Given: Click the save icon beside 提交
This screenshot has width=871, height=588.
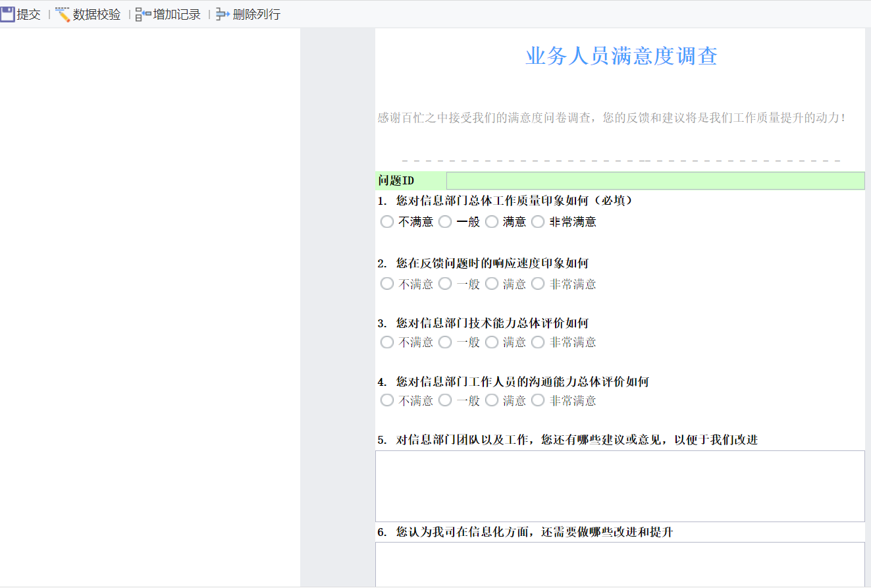Looking at the screenshot, I should (8, 14).
